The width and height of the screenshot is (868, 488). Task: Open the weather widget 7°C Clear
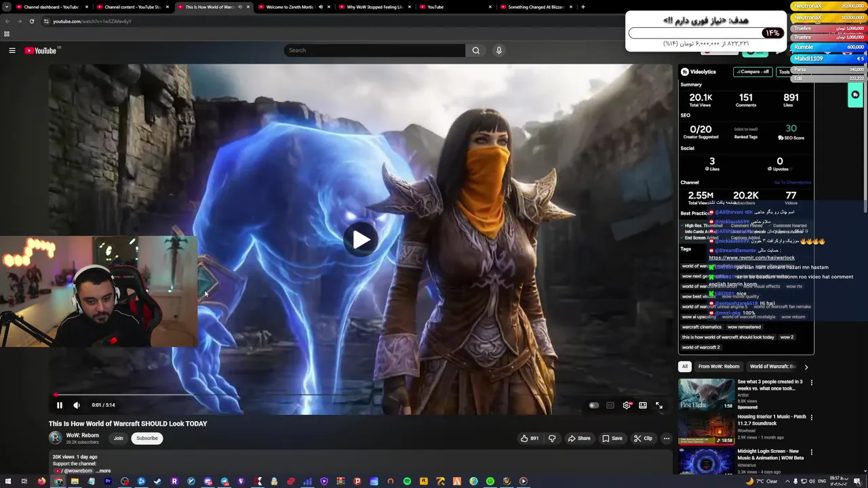click(x=762, y=481)
